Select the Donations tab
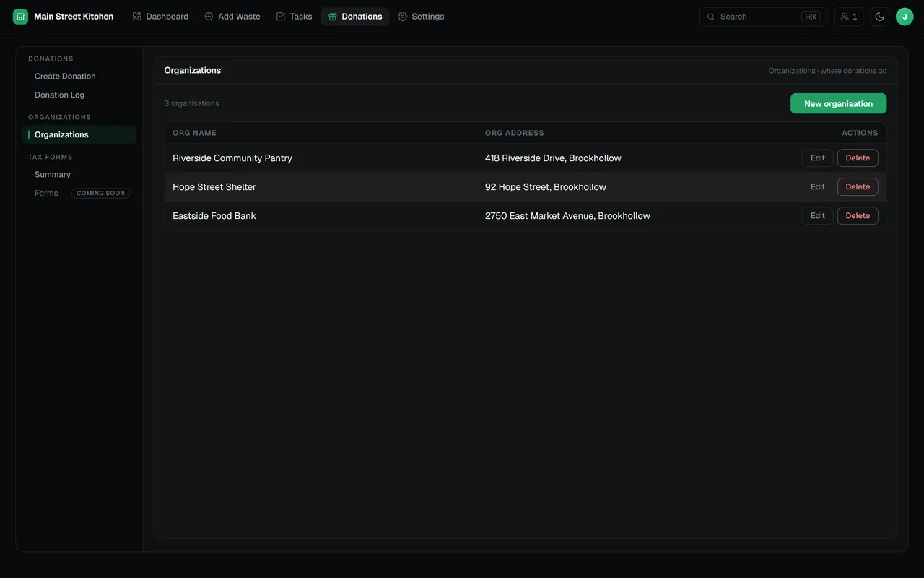 point(355,17)
